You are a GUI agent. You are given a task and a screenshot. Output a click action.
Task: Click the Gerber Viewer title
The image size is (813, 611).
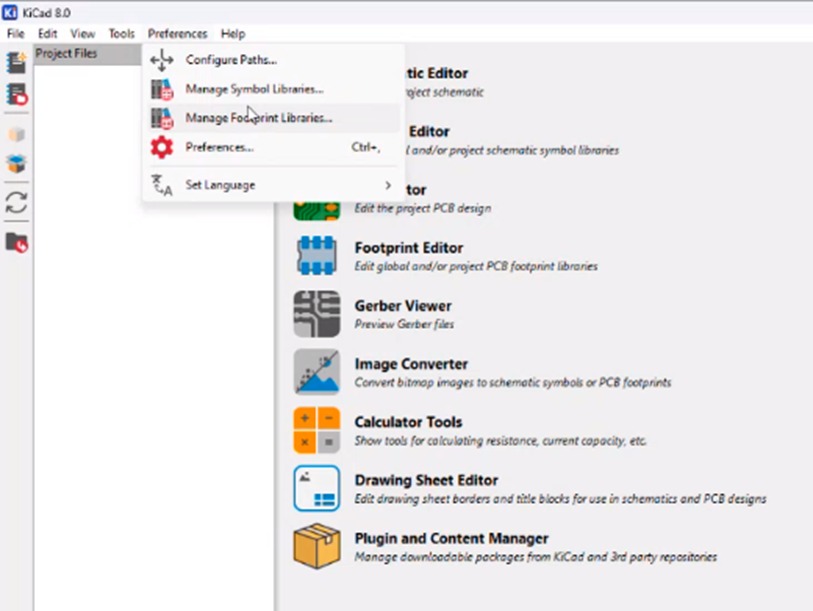(403, 306)
